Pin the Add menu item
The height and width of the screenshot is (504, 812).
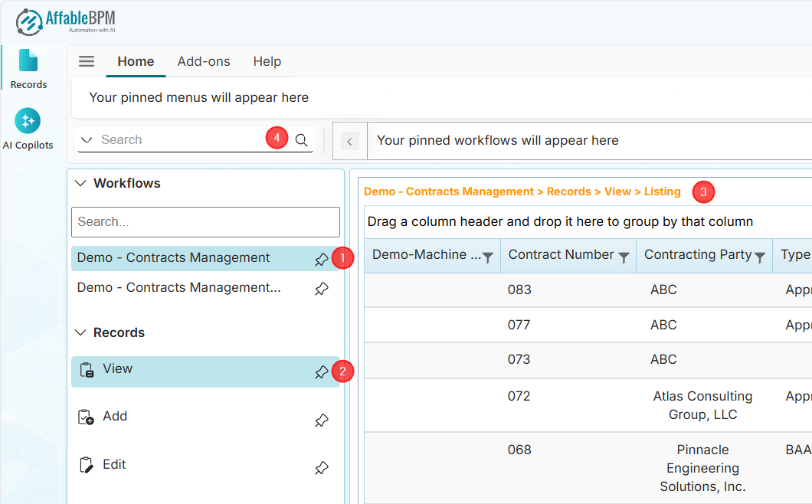(x=321, y=421)
